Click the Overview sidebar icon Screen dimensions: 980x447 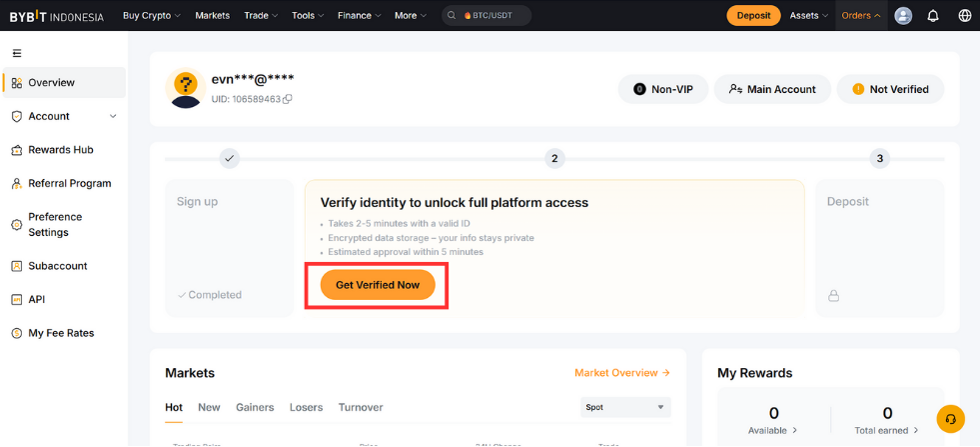click(17, 83)
